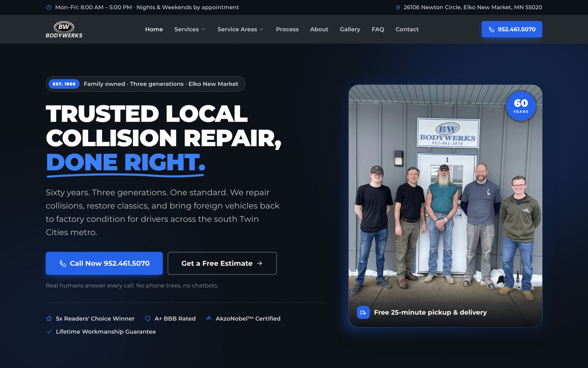Open the About page
The height and width of the screenshot is (368, 588).
[319, 29]
